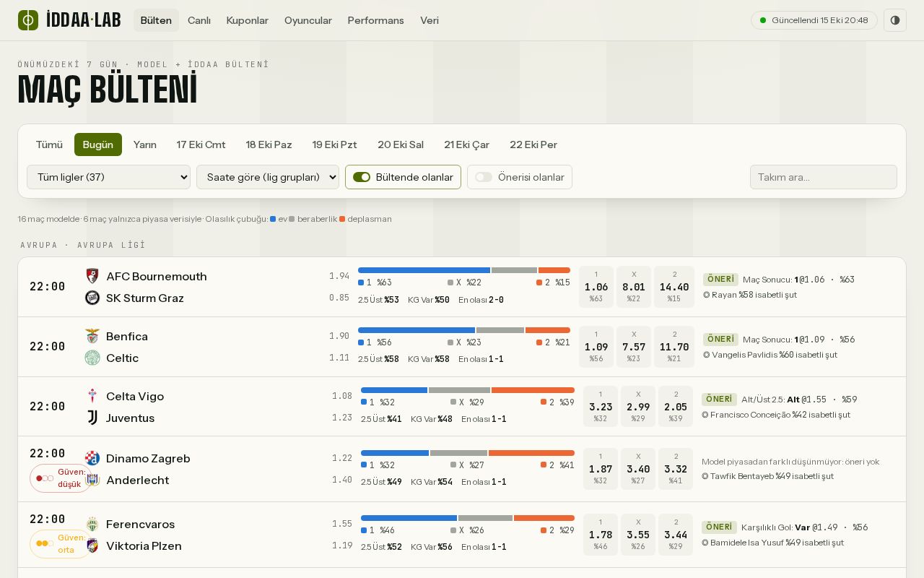Screen dimensions: 924x578
Task: Filter matches to 20 Eki Sal
Action: [x=401, y=144]
